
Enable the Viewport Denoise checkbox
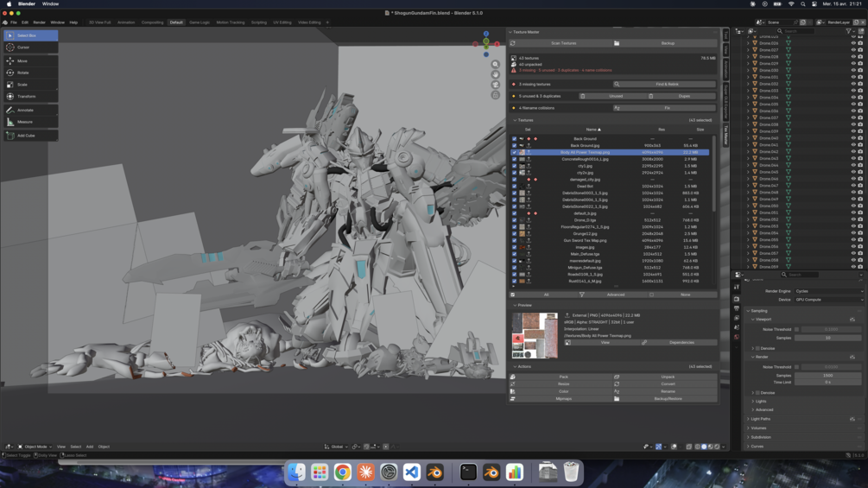(x=757, y=349)
